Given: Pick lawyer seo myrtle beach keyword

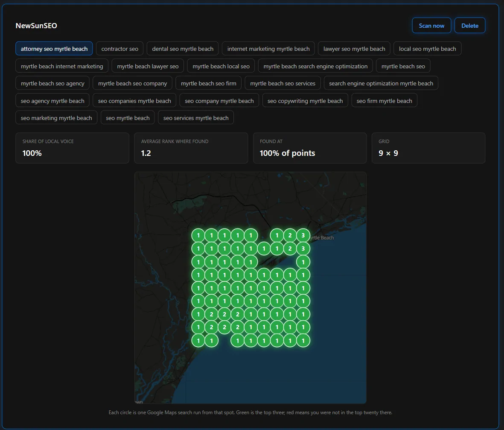Looking at the screenshot, I should (354, 49).
